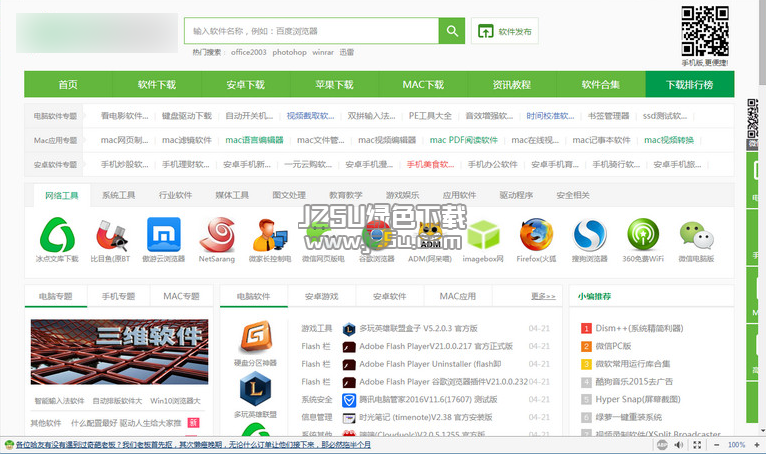Click hot search term office2003
Viewport: 766px width, 455px height.
tap(249, 52)
